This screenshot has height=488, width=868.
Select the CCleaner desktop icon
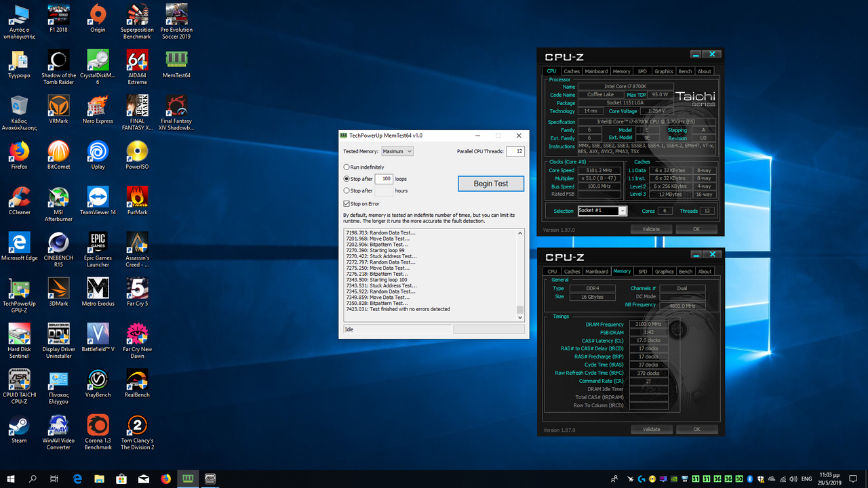[19, 201]
